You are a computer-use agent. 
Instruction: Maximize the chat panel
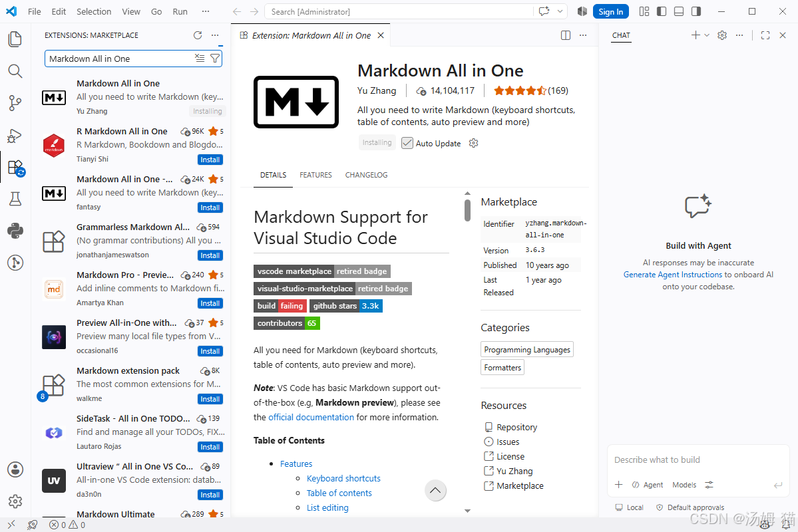[765, 35]
